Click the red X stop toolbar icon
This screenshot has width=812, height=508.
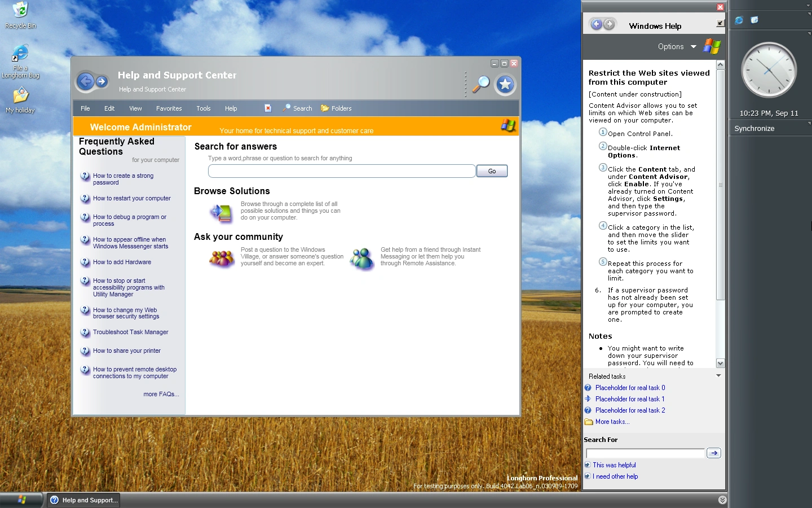click(x=268, y=108)
